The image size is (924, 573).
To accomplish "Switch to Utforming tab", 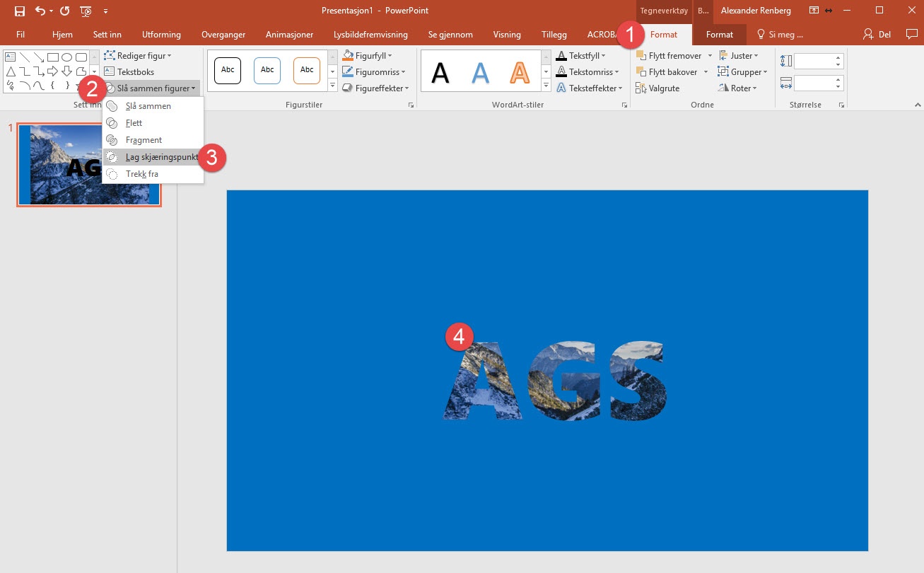I will click(x=161, y=34).
